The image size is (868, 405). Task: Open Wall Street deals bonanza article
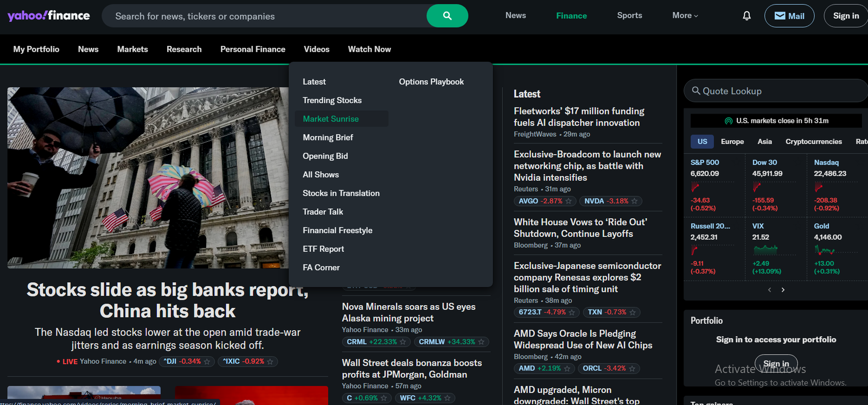coord(412,369)
